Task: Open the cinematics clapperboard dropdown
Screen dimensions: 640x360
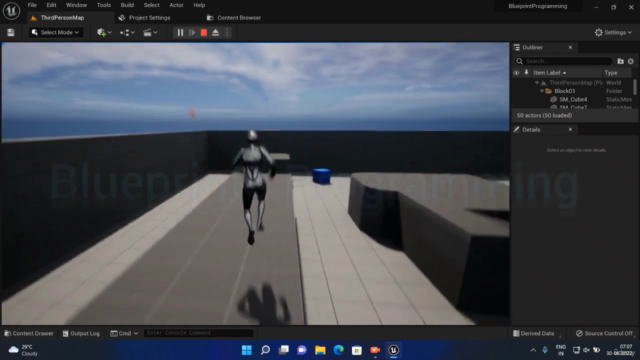Action: pos(150,33)
